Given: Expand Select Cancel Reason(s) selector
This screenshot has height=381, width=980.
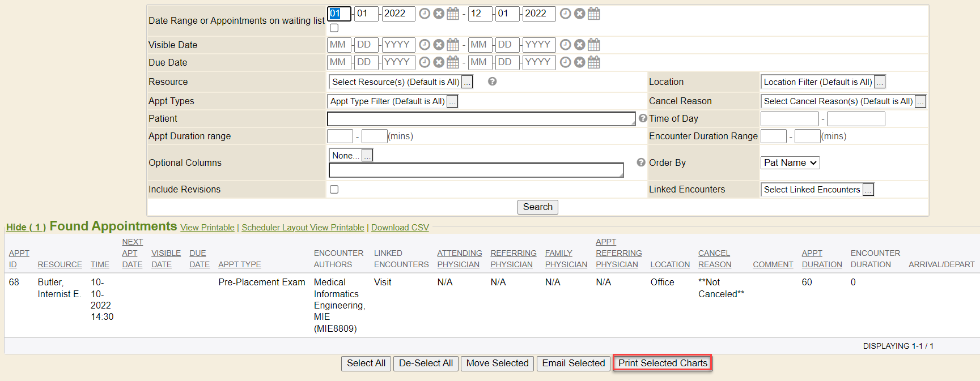Looking at the screenshot, I should [x=920, y=102].
